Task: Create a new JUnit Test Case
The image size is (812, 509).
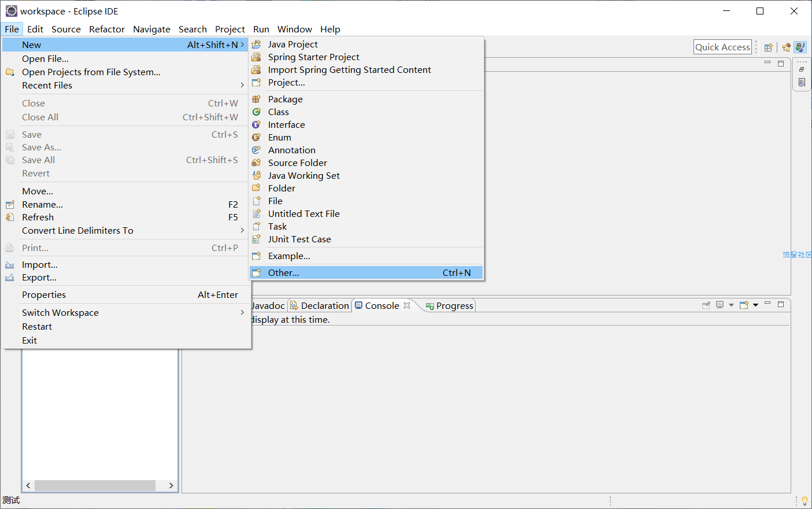Action: [x=366, y=239]
